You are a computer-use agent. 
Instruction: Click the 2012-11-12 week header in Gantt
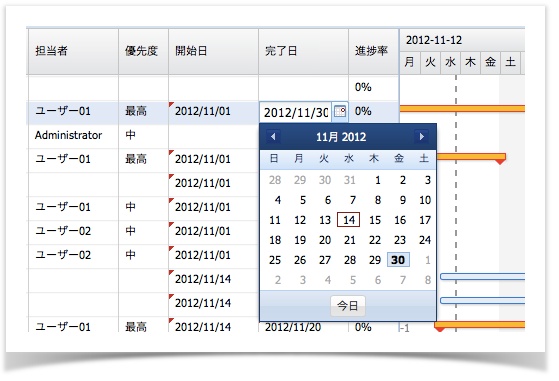(462, 40)
